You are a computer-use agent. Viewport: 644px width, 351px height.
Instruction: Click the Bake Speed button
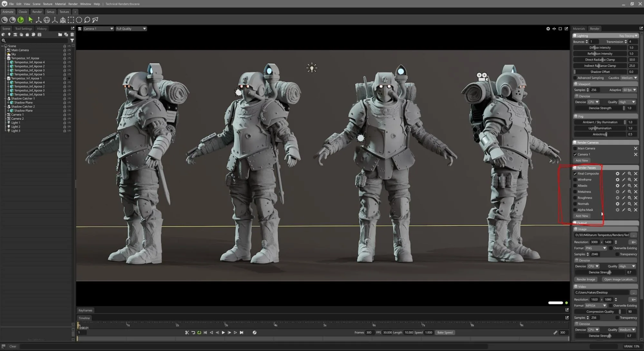(x=445, y=333)
